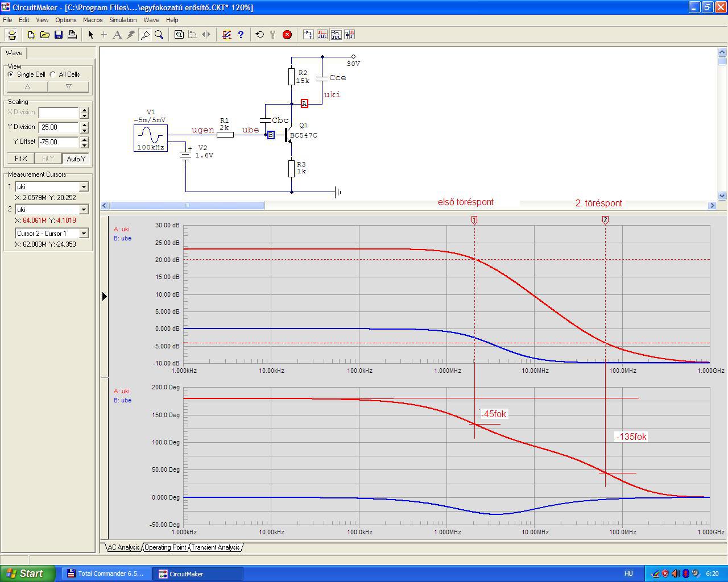This screenshot has height=582, width=728.
Task: Open a file with folder icon
Action: 45,35
